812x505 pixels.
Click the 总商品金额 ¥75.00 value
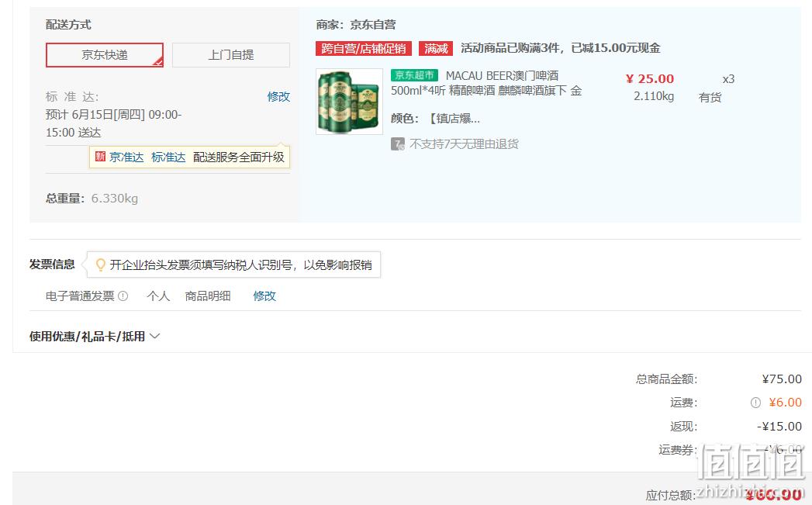tap(782, 379)
